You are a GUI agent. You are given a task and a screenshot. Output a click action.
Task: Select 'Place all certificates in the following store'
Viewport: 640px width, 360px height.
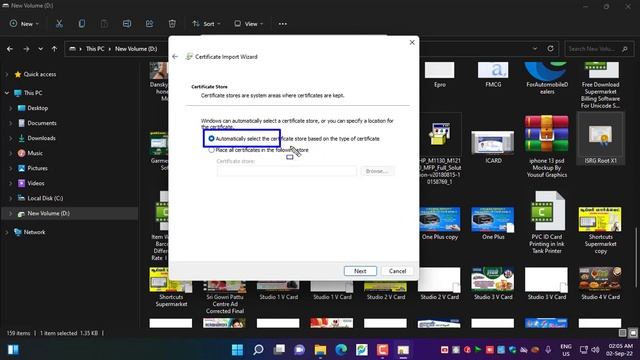tap(211, 150)
